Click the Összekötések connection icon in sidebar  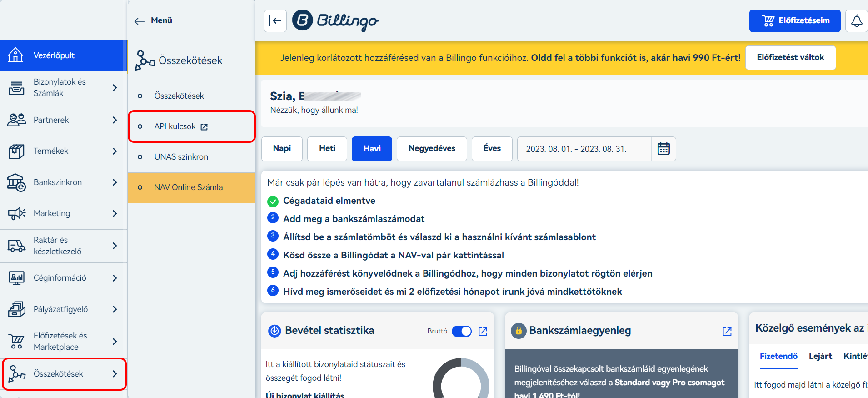16,374
